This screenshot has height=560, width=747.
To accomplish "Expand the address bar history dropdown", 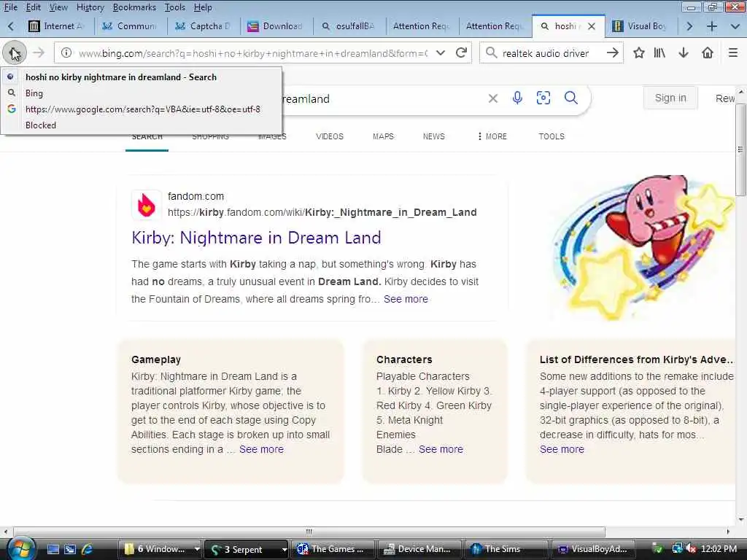I will [x=441, y=52].
